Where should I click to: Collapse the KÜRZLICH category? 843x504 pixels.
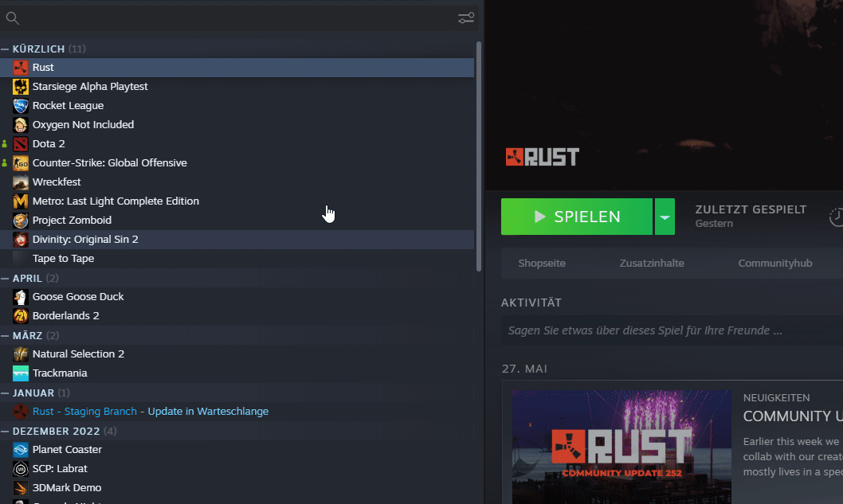[5, 49]
